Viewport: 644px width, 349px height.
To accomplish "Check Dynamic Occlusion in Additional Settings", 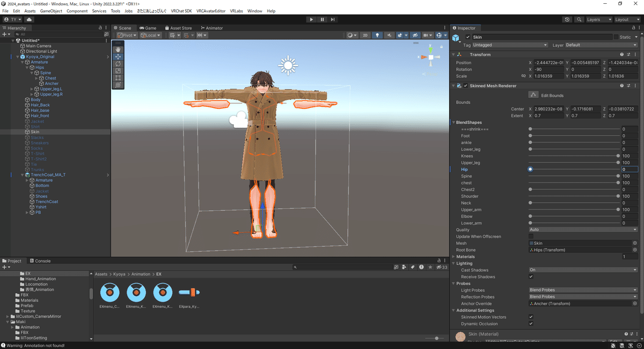I will (531, 324).
